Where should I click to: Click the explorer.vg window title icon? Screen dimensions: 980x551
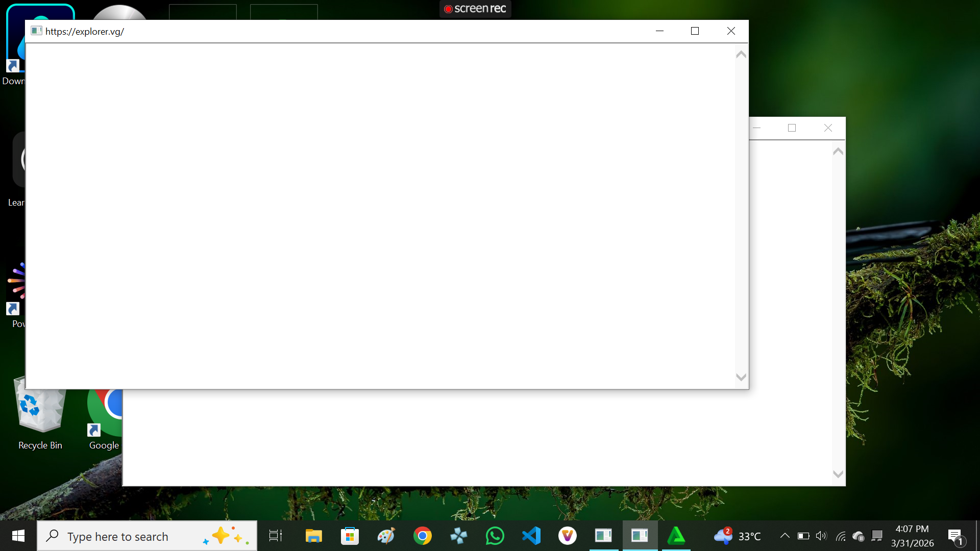tap(36, 31)
